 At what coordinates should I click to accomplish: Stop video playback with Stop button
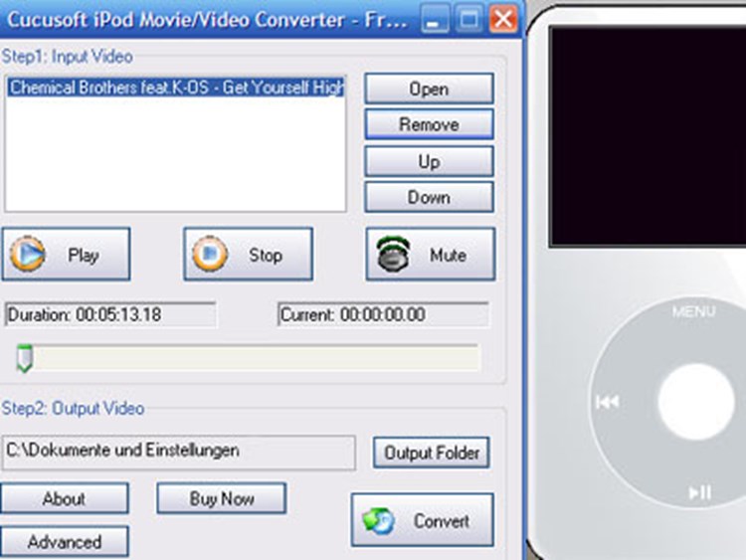(248, 254)
